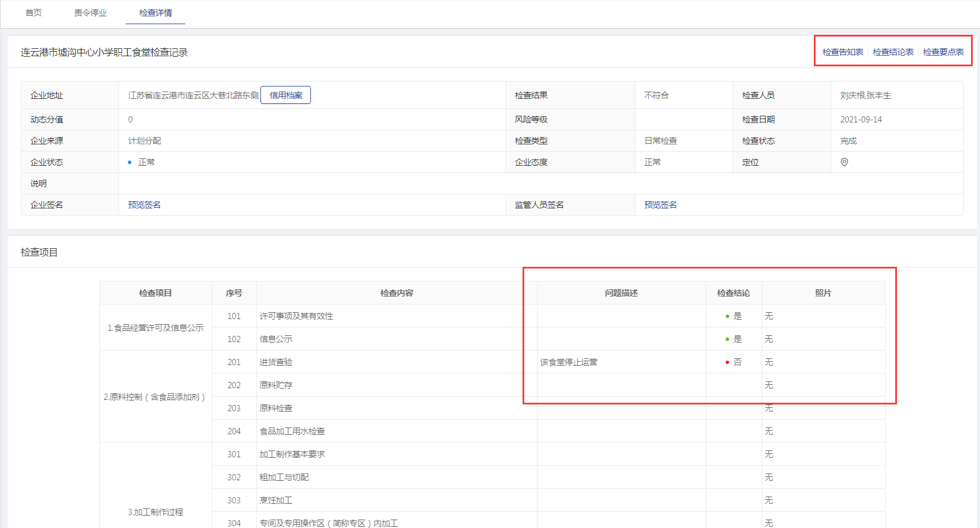Click the 该食堂停止运营 problem description
The image size is (980, 528).
(x=569, y=362)
